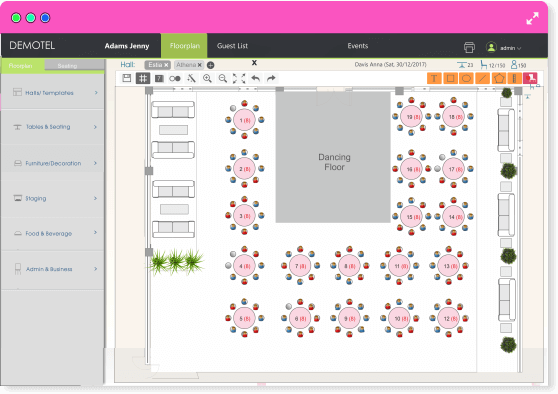Add a new hall with plus button

[x=210, y=65]
